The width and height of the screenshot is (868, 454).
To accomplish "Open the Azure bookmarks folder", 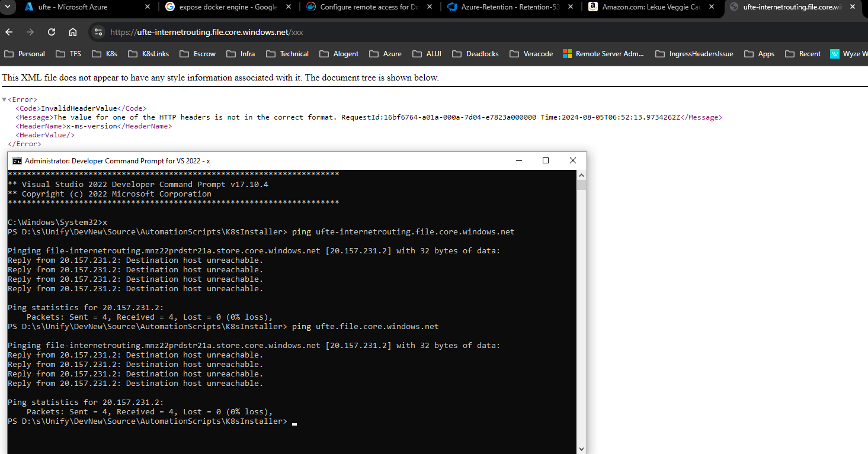I will tap(385, 54).
